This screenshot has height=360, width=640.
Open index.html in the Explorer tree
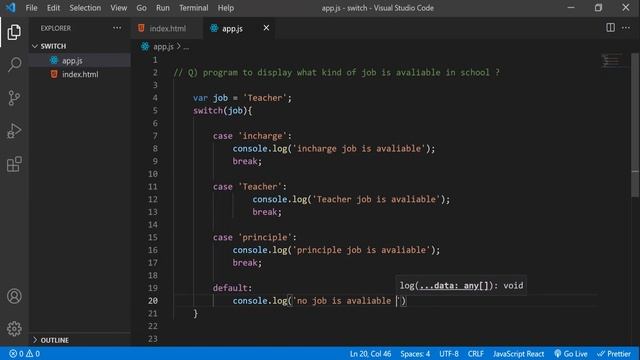click(80, 74)
